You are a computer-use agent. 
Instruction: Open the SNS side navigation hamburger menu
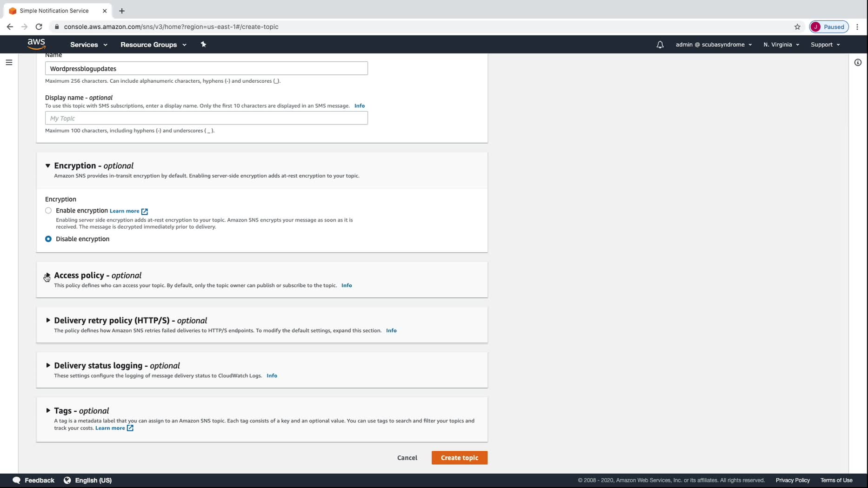coord(9,62)
